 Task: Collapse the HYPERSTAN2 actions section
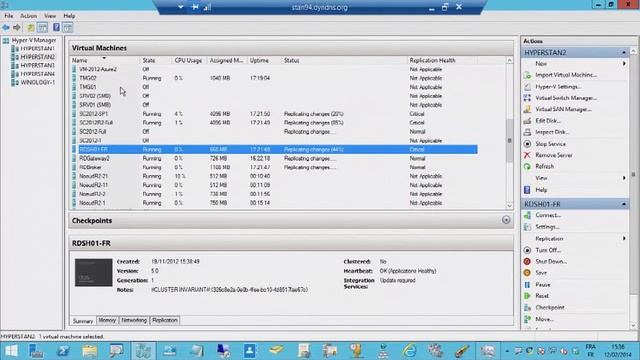pyautogui.click(x=624, y=53)
